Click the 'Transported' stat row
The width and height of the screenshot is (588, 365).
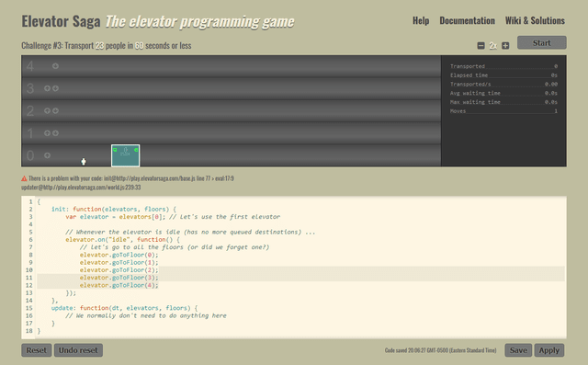coord(503,66)
